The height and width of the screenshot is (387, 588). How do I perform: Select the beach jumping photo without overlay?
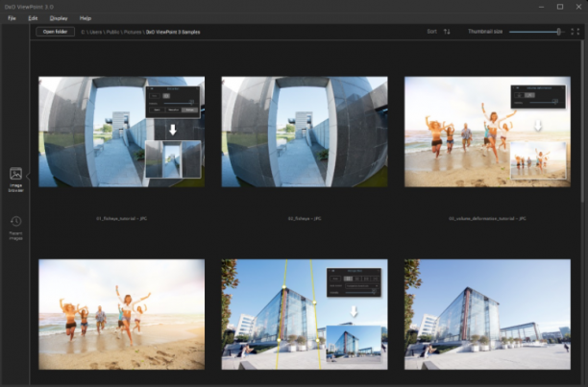point(121,314)
